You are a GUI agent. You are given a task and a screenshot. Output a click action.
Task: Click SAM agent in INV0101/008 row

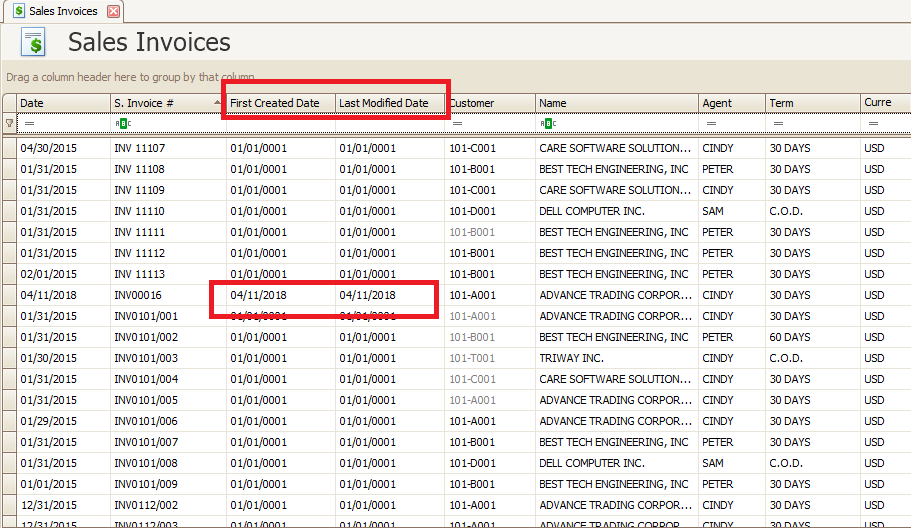tap(731, 463)
